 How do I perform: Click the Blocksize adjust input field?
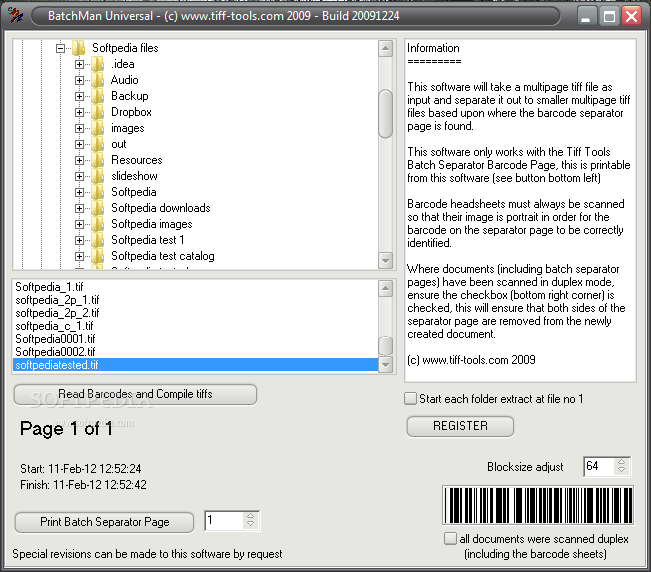click(600, 466)
